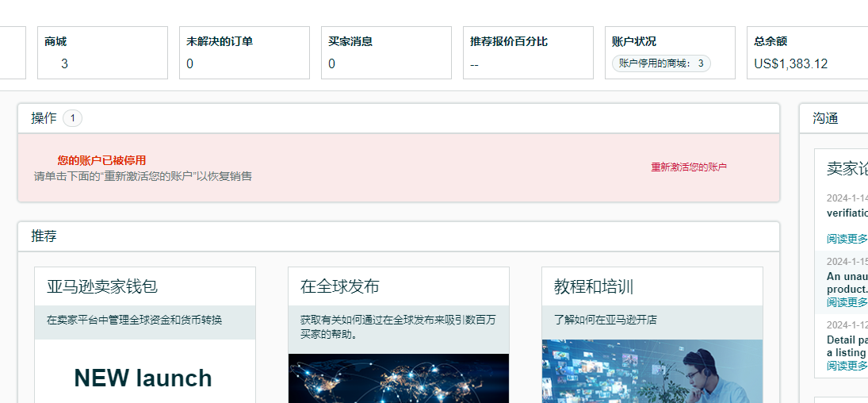Screen dimensions: 868x403
Task: Click the 操作 panel header
Action: point(399,118)
